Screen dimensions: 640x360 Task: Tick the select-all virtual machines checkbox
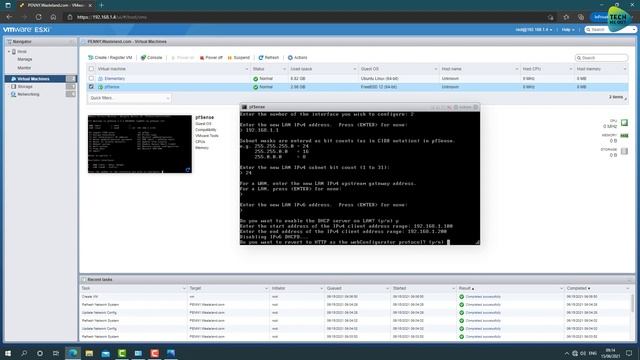(x=91, y=69)
